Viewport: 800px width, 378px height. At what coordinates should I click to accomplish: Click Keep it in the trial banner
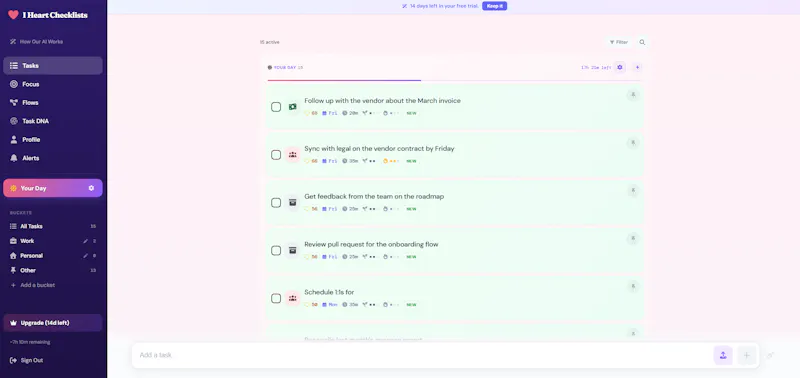click(494, 6)
